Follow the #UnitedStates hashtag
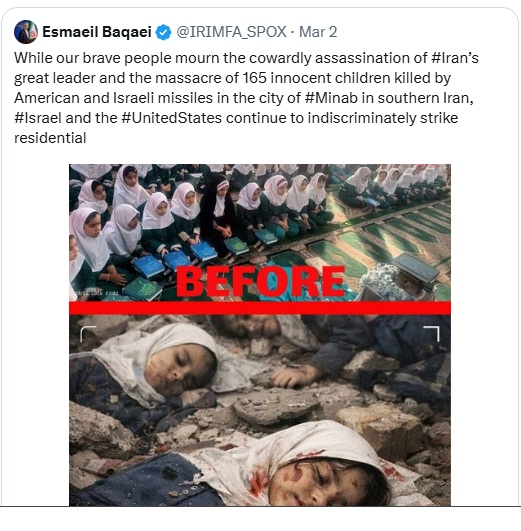Viewport: 521px width, 531px height. point(171,118)
